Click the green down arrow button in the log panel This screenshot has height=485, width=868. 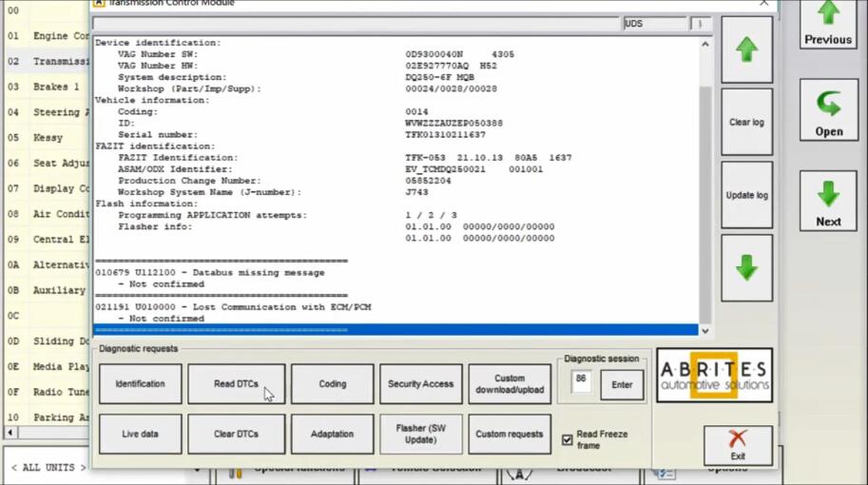coord(746,268)
